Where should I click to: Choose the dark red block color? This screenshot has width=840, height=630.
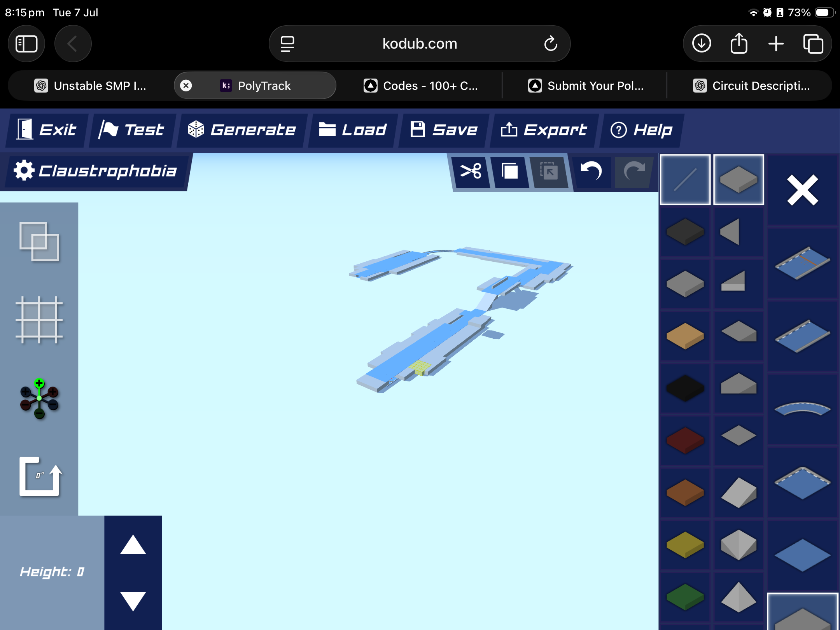click(x=685, y=440)
